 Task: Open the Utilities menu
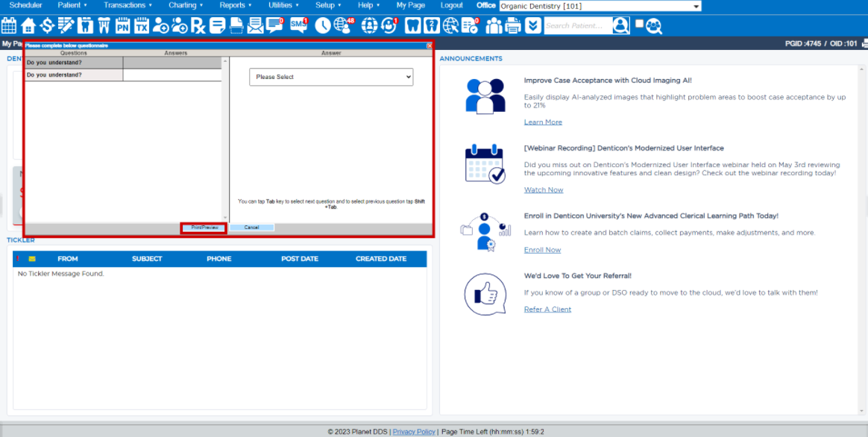[285, 5]
